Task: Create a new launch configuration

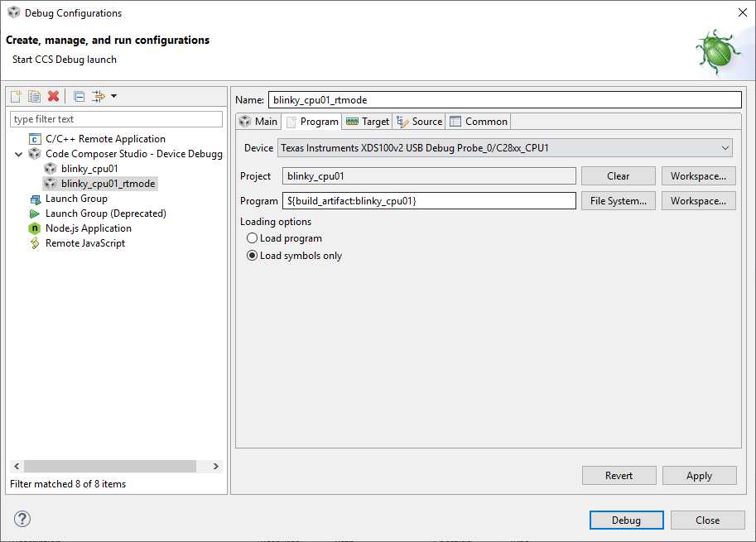Action: click(15, 96)
